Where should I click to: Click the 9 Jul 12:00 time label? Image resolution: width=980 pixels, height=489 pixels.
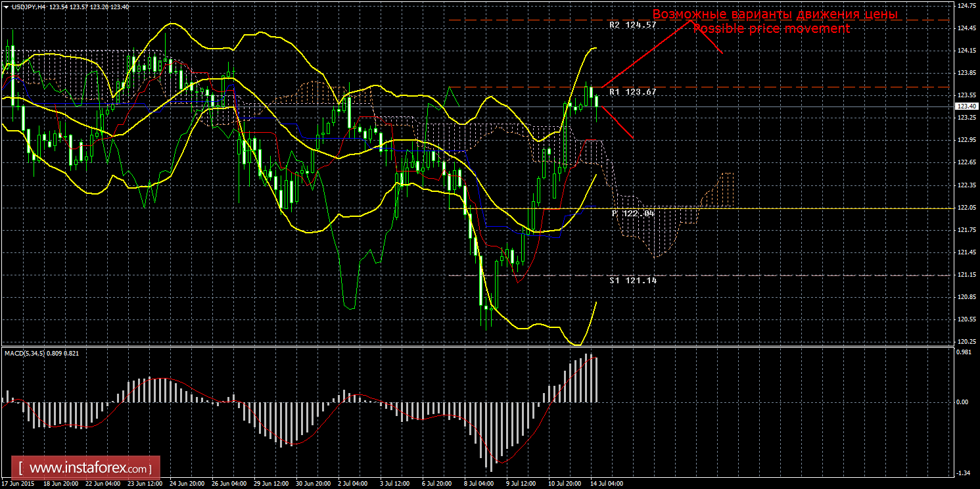[522, 483]
